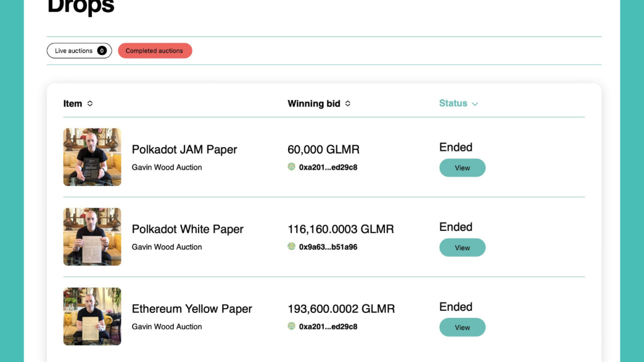Screen dimensions: 644x362
Task: Click the Winning bid column header label
Action: coord(314,104)
